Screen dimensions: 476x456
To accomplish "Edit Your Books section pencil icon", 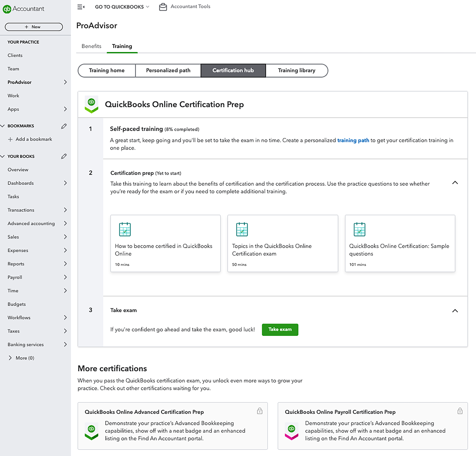I will tap(64, 156).
